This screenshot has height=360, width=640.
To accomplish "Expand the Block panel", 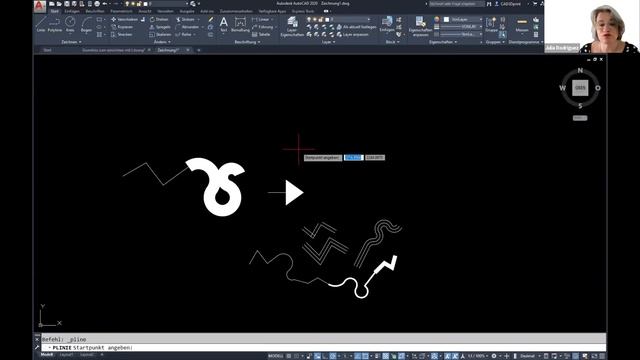I will (x=392, y=42).
